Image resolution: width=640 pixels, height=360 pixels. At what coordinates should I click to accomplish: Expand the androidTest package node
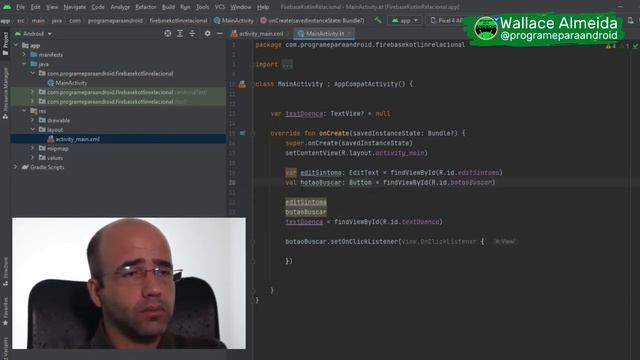pyautogui.click(x=32, y=92)
